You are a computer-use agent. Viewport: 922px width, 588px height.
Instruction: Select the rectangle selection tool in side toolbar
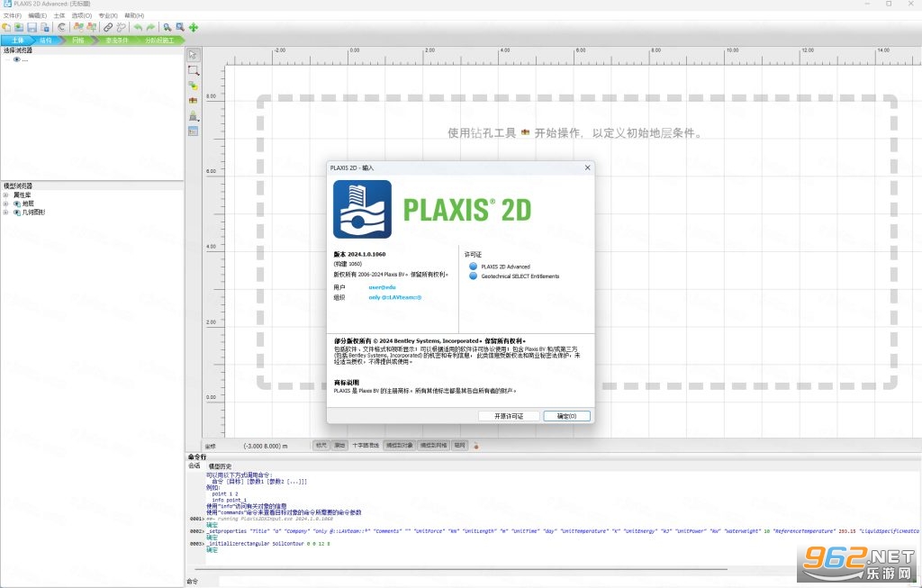pos(193,70)
